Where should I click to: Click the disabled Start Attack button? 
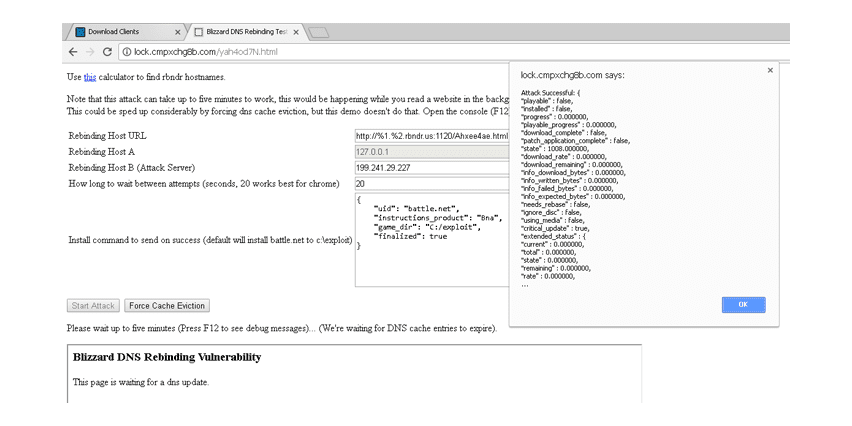[93, 305]
